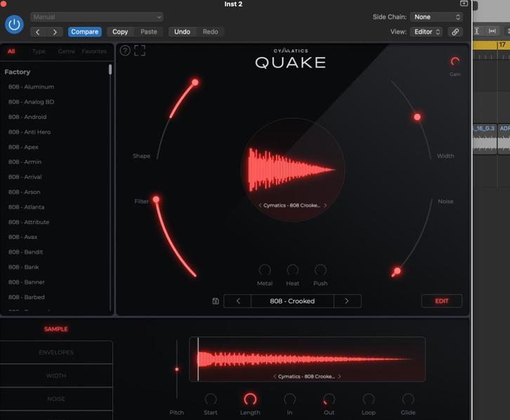Click the Filter arc slider handle
The image size is (510, 420).
pyautogui.click(x=156, y=199)
